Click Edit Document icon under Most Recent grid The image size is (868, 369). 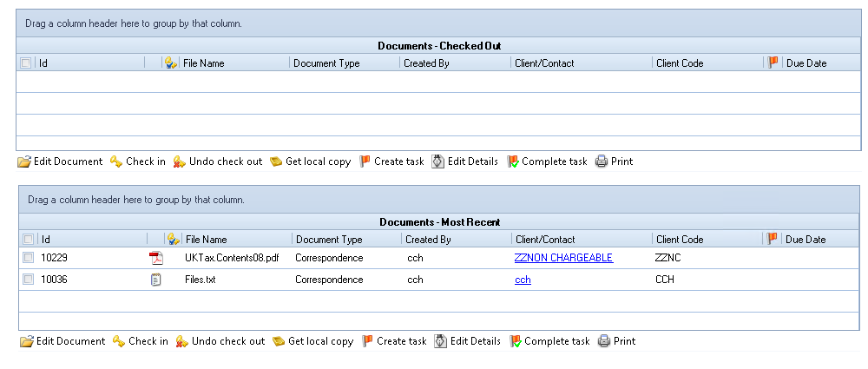(x=27, y=341)
